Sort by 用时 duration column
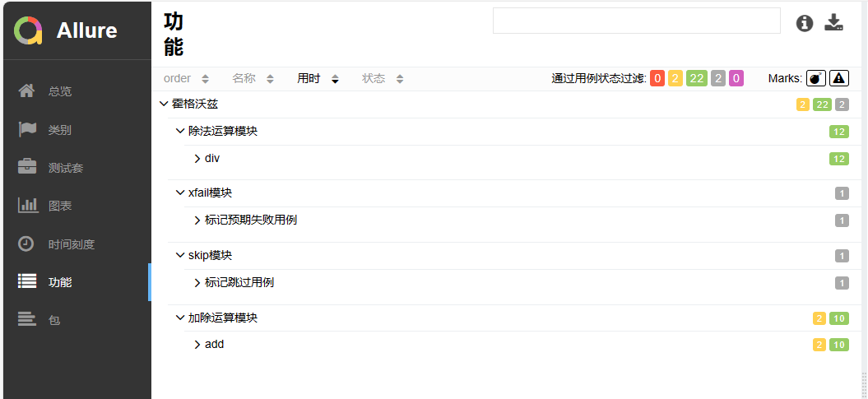This screenshot has height=399, width=868. [x=318, y=79]
